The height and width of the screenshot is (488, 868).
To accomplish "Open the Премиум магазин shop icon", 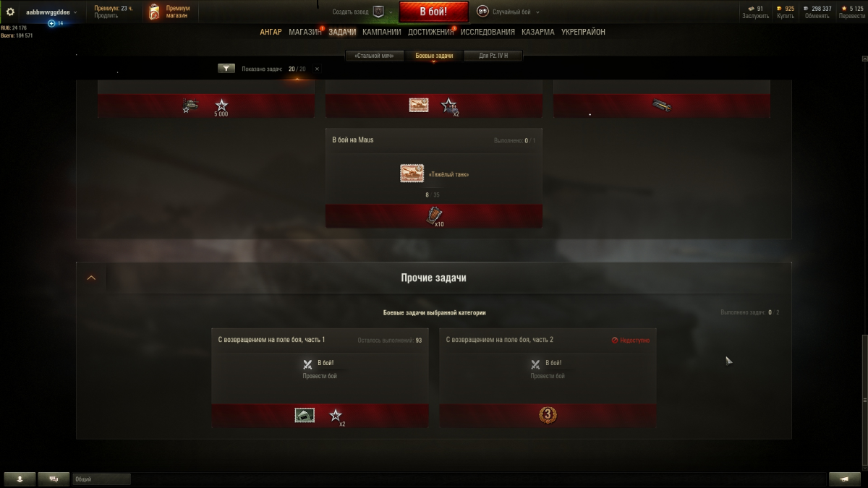I will point(154,12).
